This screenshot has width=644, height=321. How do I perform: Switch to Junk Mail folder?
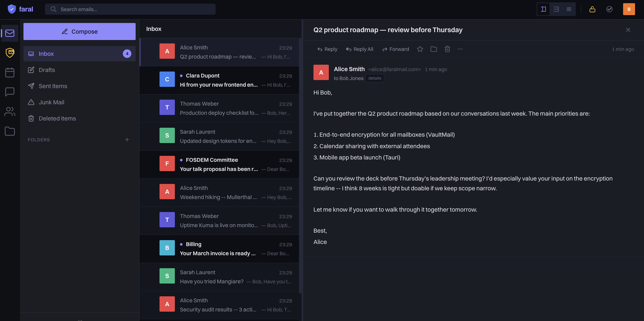click(52, 102)
